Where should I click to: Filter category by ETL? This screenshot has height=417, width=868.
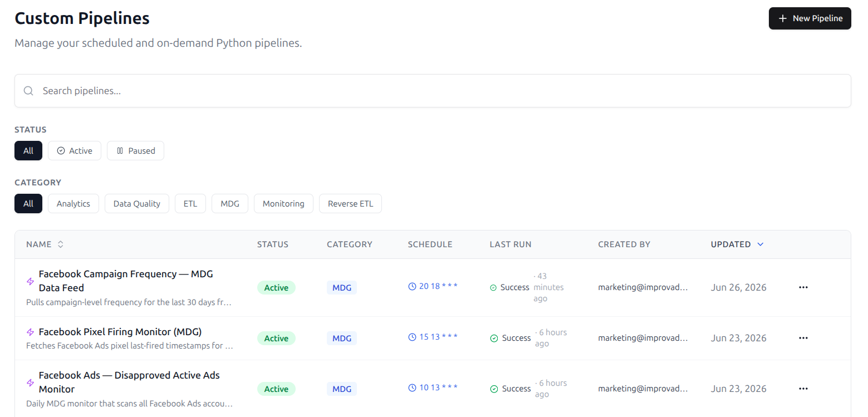[190, 204]
